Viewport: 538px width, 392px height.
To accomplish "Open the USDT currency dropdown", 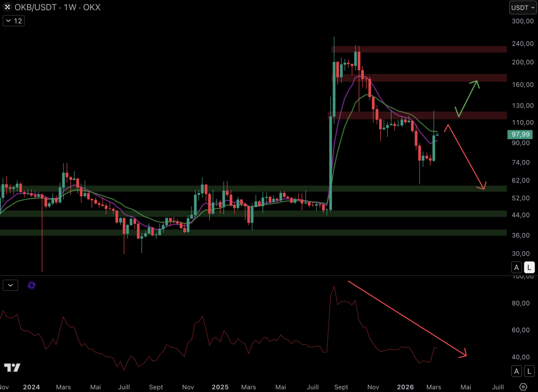I will (522, 8).
